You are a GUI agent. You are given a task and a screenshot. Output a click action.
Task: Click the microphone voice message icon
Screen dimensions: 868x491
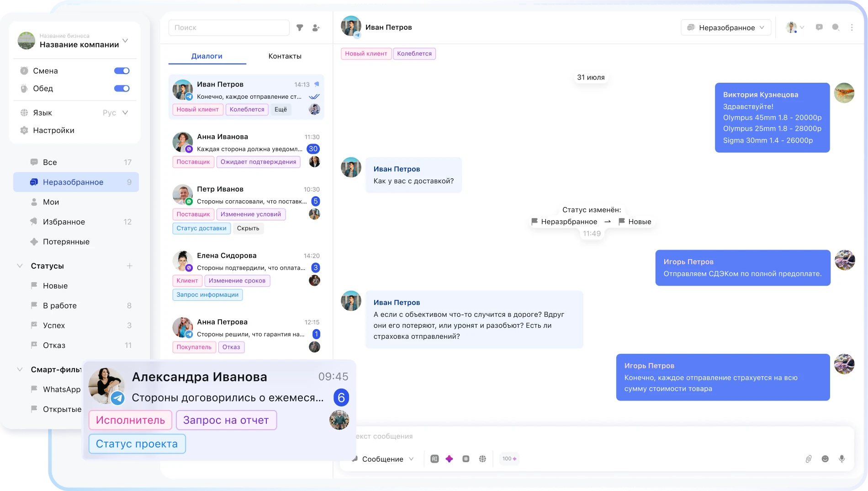(842, 459)
